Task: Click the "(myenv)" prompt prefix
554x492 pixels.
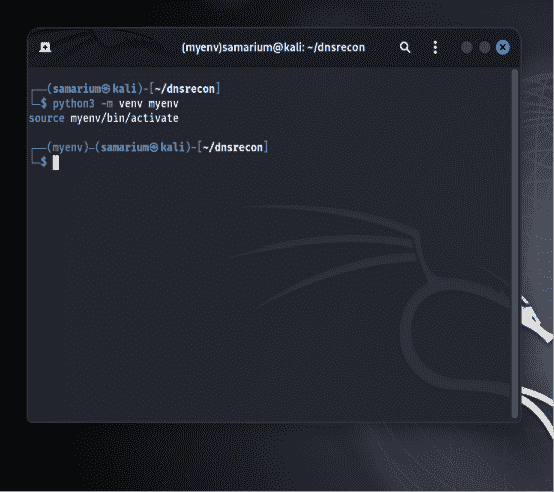Action: click(x=68, y=147)
